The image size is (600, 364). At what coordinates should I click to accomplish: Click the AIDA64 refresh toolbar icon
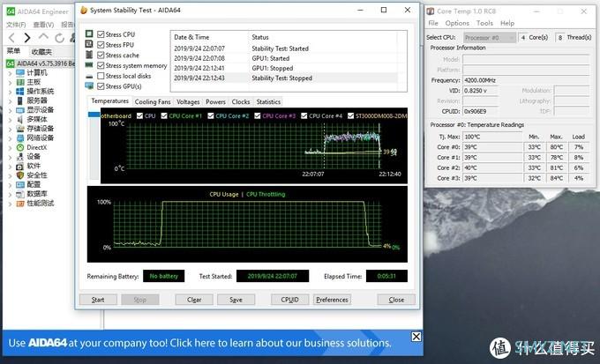point(59,38)
